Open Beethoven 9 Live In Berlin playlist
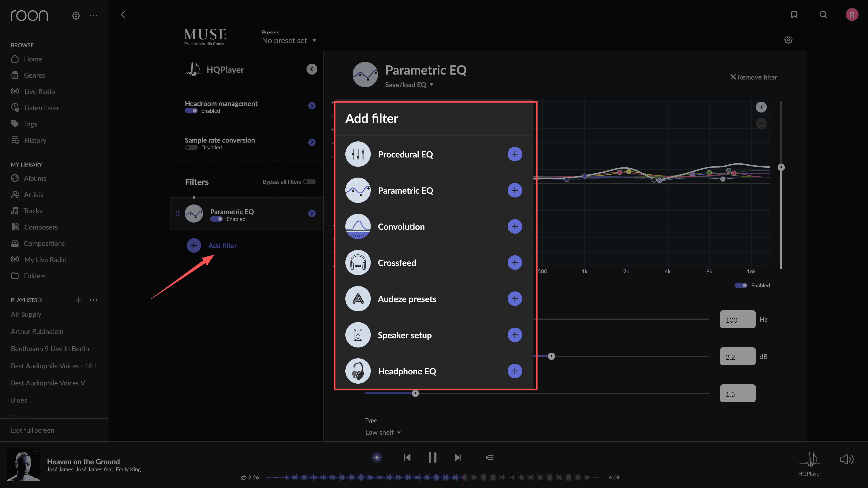This screenshot has width=868, height=488. tap(50, 349)
